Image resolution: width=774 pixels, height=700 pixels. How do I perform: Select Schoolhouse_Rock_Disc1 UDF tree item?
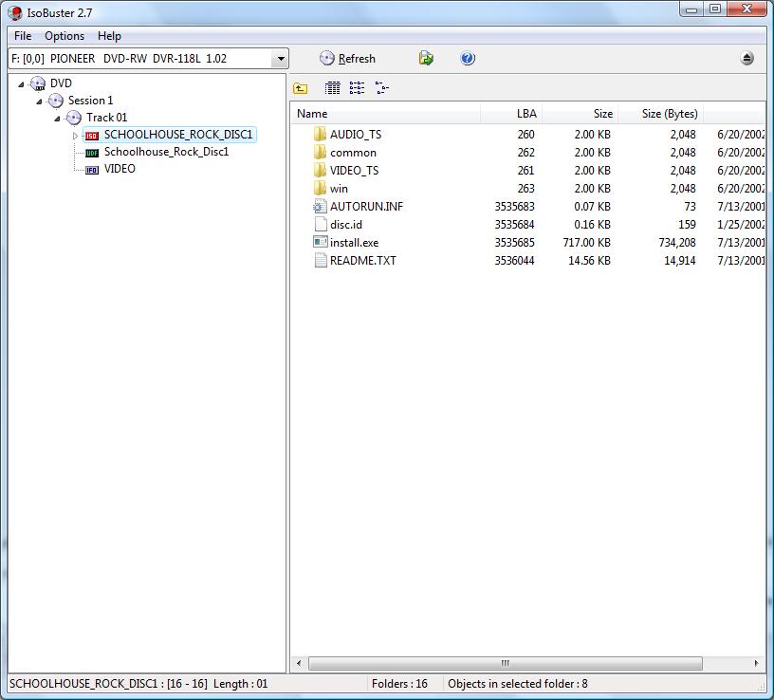(166, 152)
